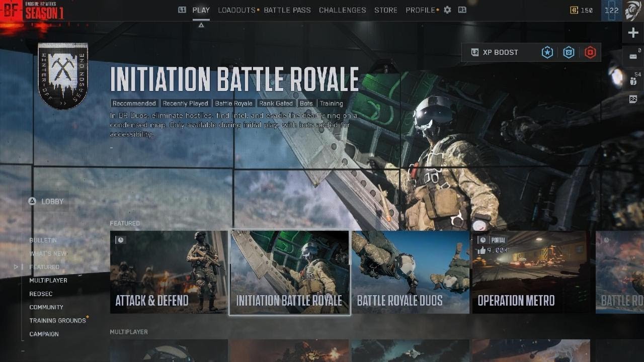Viewport: 644px width, 362px height.
Task: Open the minus icon with the 0 counter
Action: point(633,56)
